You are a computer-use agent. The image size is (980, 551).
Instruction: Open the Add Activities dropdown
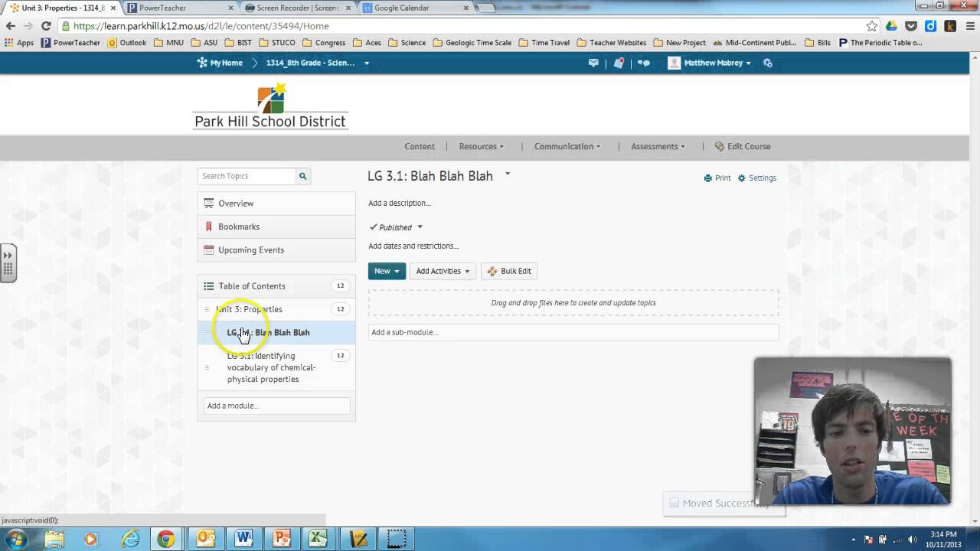coord(443,271)
